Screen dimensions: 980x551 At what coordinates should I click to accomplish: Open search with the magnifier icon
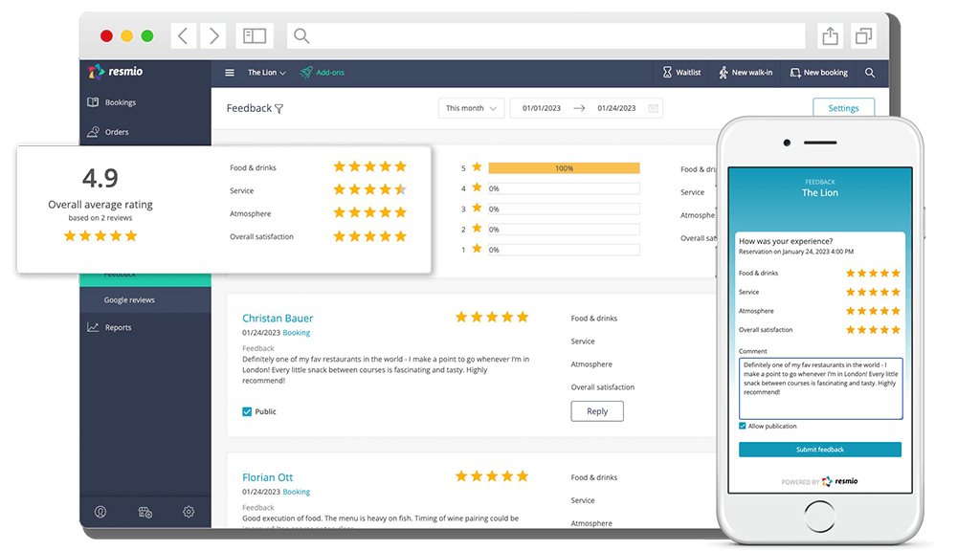(869, 72)
